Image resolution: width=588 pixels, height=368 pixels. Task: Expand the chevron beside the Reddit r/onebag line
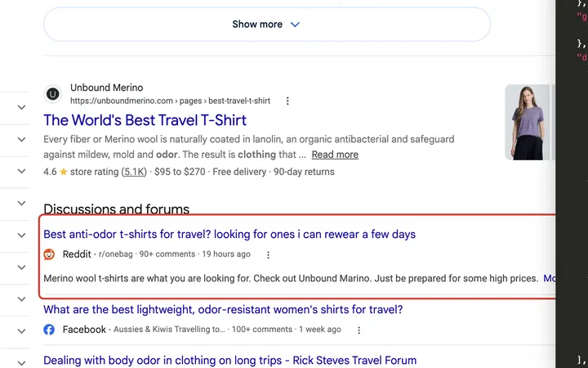(22, 267)
